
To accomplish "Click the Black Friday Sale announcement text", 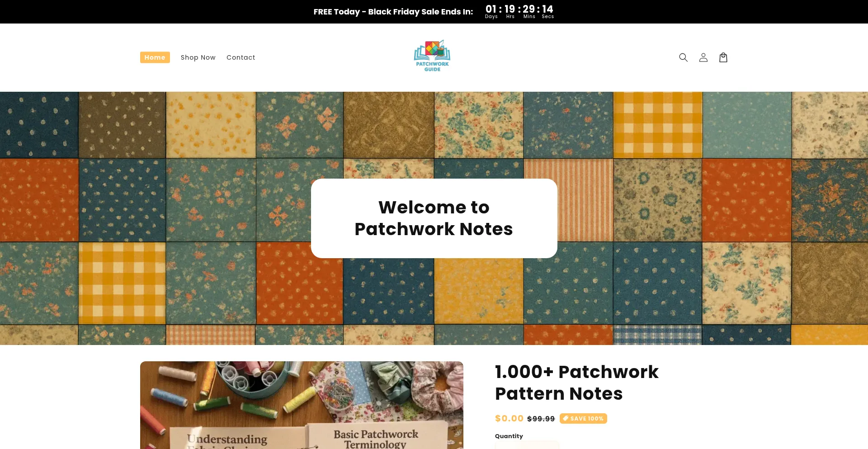I will [x=393, y=12].
